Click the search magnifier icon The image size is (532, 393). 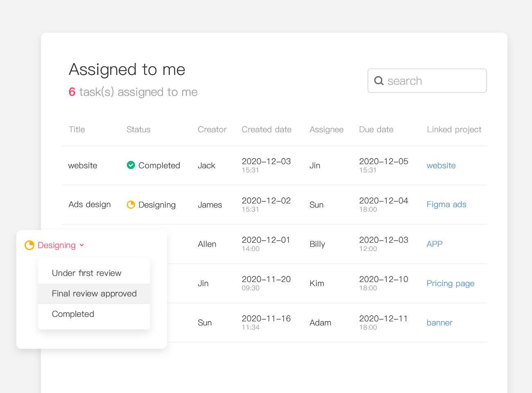[x=379, y=81]
